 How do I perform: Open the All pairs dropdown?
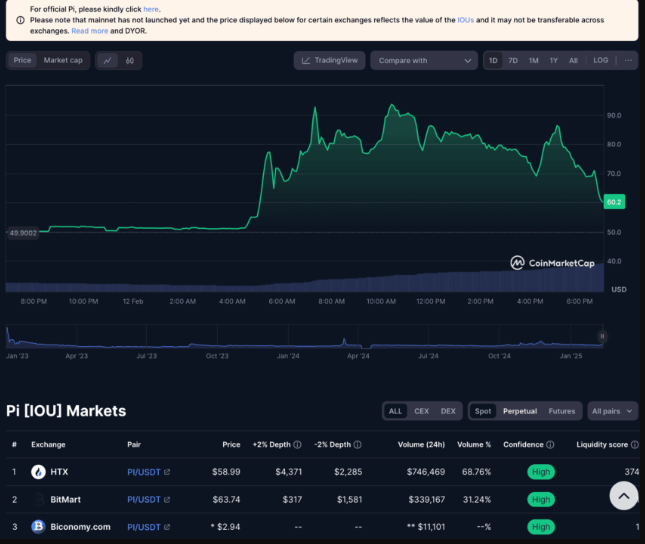613,411
